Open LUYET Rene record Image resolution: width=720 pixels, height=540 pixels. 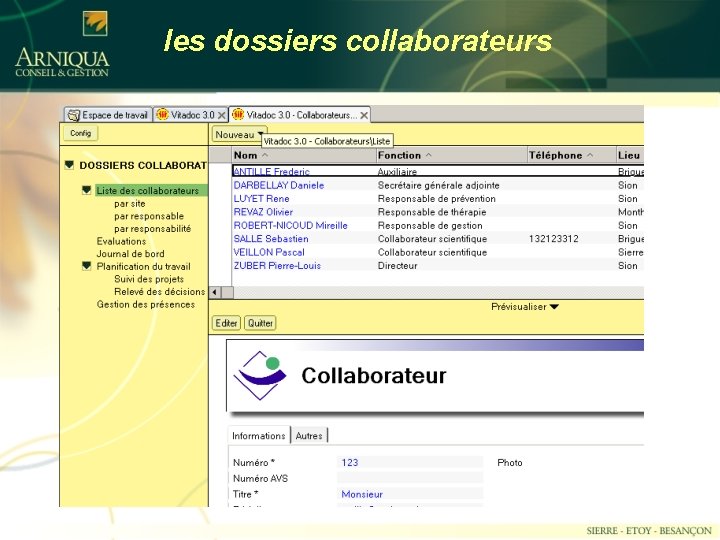tap(261, 198)
